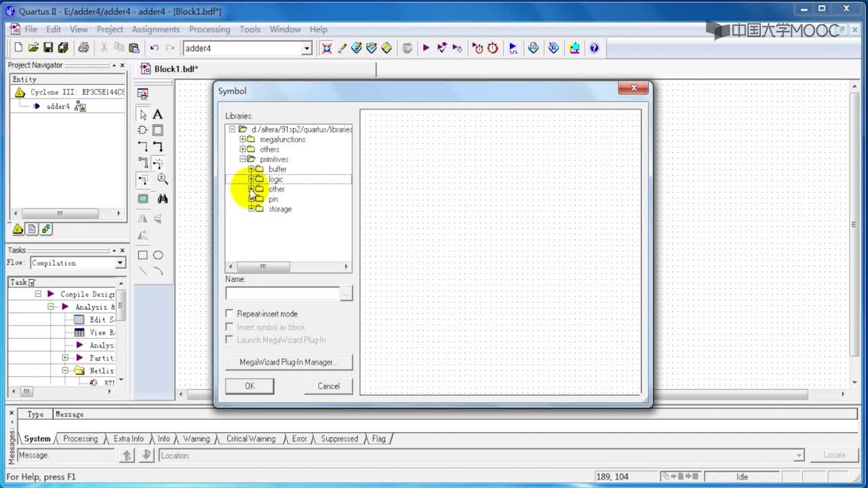Click the Find binoculars icon
The width and height of the screenshot is (868, 488).
163,199
